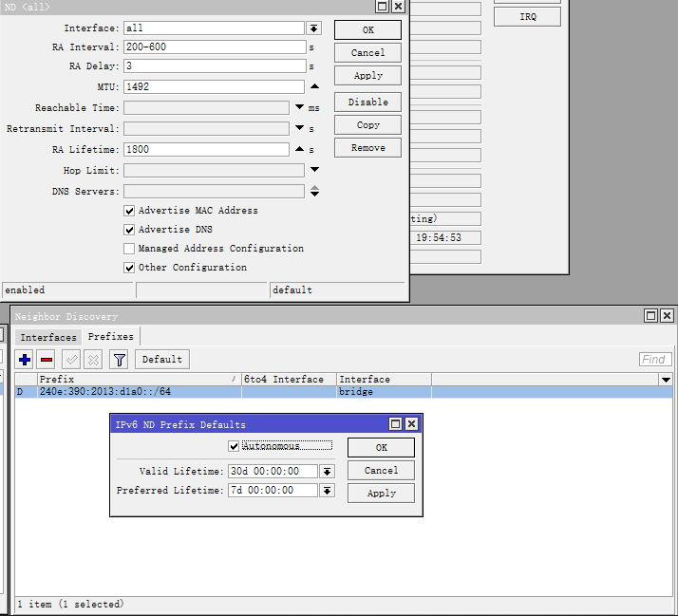Screen dimensions: 678x616
Task: Click the red minus remove prefix icon
Action: point(46,360)
